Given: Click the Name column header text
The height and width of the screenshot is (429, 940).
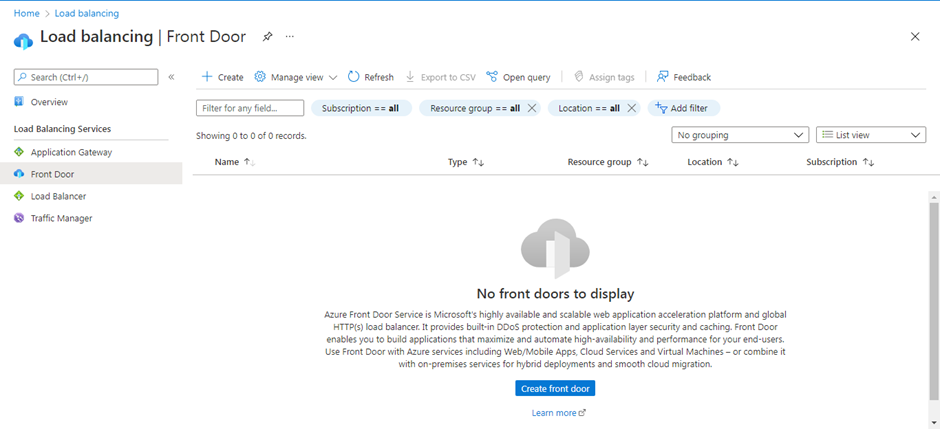Looking at the screenshot, I should (227, 162).
